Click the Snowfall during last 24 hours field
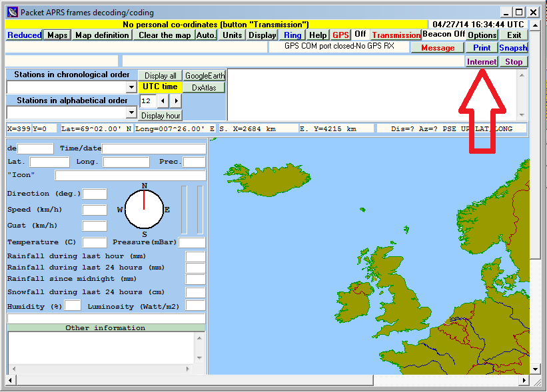 pyautogui.click(x=195, y=292)
